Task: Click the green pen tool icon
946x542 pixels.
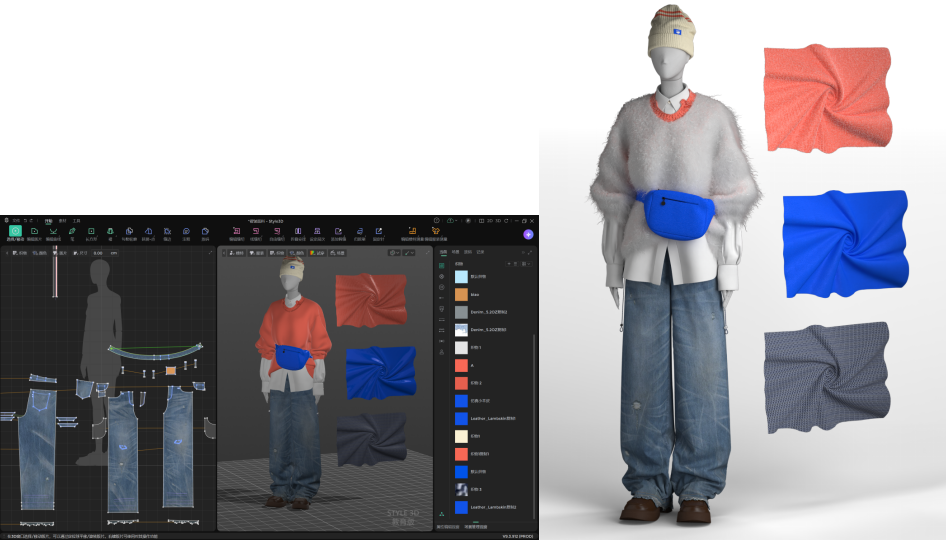Action: tap(72, 231)
